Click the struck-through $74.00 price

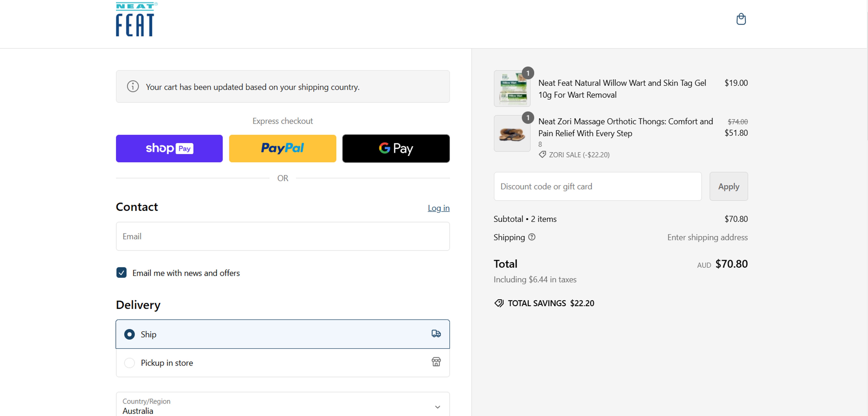click(x=738, y=122)
